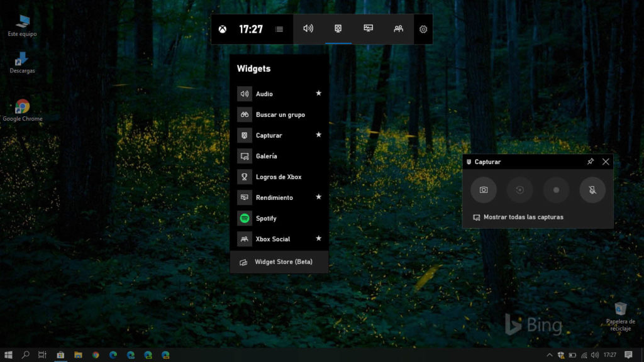Remove Rendimiento from favorites via star
Screen dimensions: 644x362
pyautogui.click(x=318, y=197)
